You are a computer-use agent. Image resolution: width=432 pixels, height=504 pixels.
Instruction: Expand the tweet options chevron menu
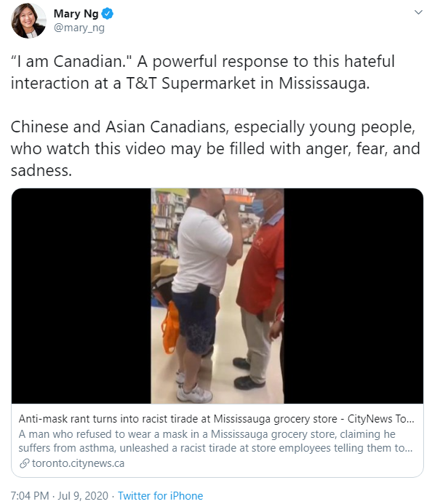[x=418, y=12]
